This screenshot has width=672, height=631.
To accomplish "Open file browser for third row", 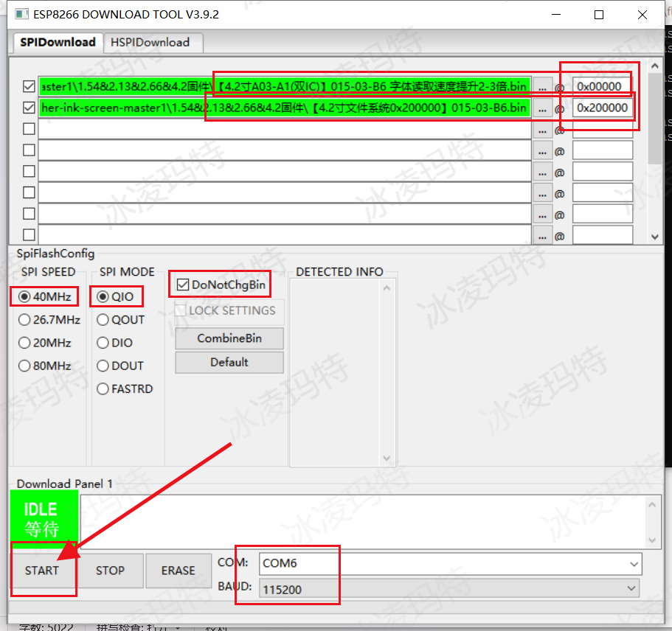I will [543, 130].
